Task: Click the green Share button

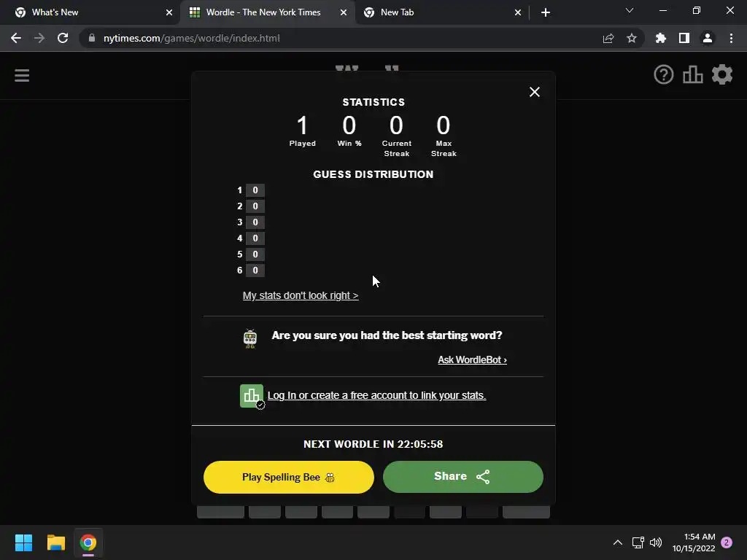Action: pyautogui.click(x=463, y=477)
